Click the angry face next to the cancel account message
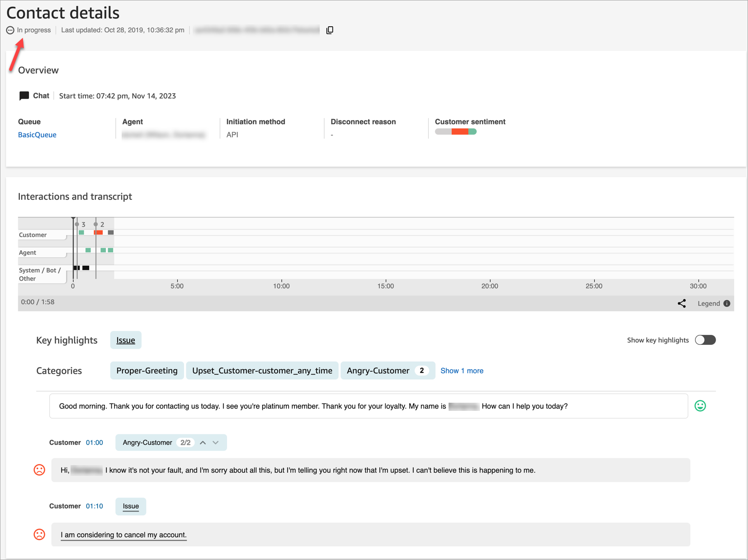The width and height of the screenshot is (748, 560). [x=39, y=534]
